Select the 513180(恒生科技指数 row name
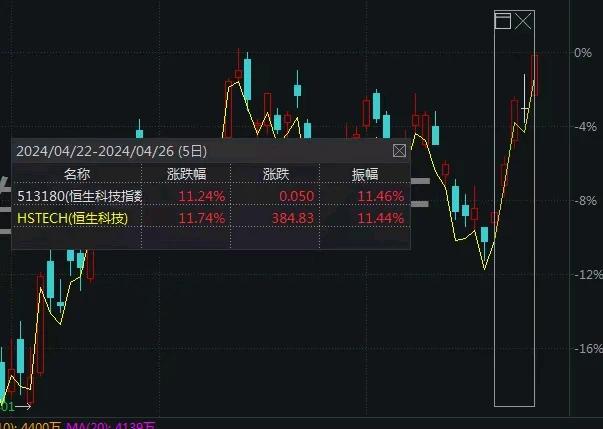Image resolution: width=603 pixels, height=429 pixels. 80,196
